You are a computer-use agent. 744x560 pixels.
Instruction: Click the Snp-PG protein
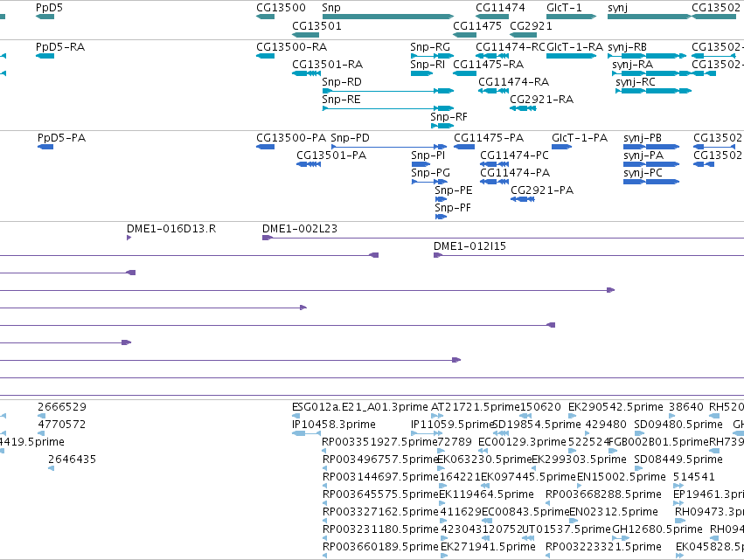click(429, 182)
